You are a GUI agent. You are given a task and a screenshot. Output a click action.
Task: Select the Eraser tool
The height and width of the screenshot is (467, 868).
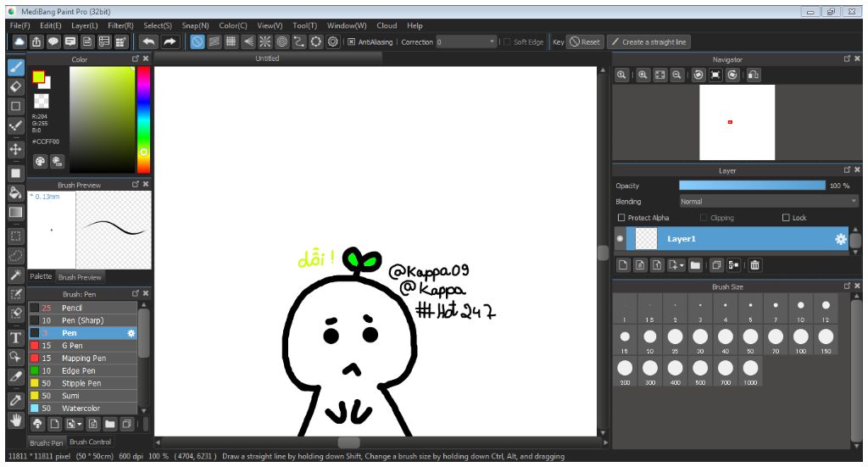[x=15, y=86]
